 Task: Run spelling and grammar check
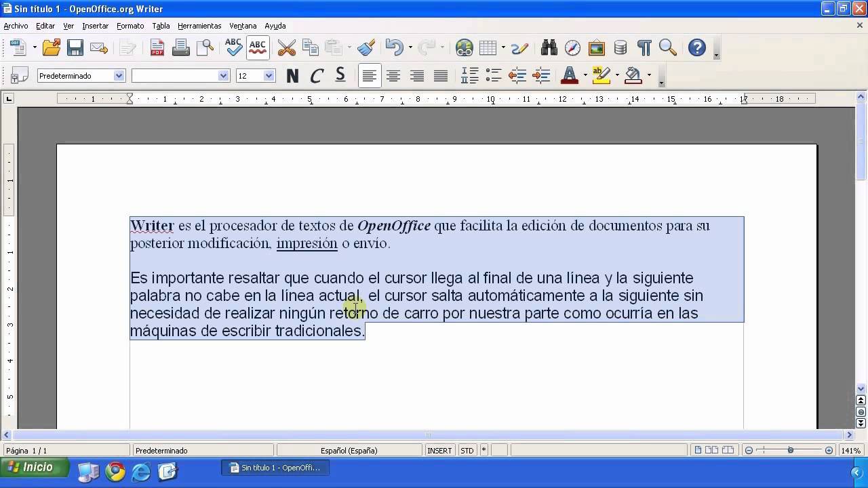pyautogui.click(x=233, y=47)
